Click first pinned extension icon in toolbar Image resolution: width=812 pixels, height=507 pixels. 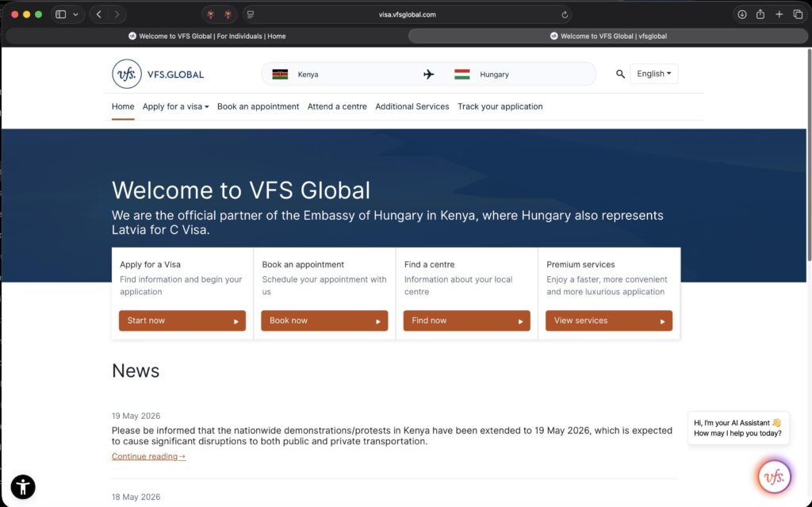[x=210, y=14]
